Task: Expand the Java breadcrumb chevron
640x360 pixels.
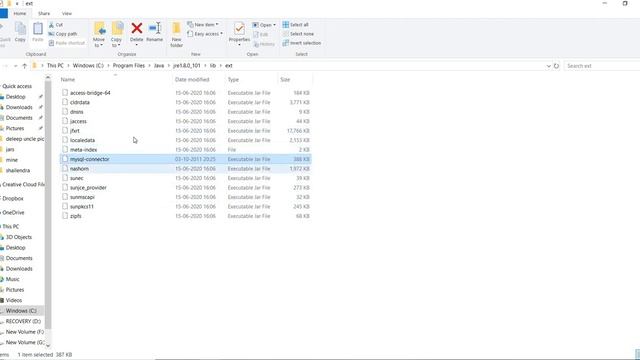Action: 169,66
